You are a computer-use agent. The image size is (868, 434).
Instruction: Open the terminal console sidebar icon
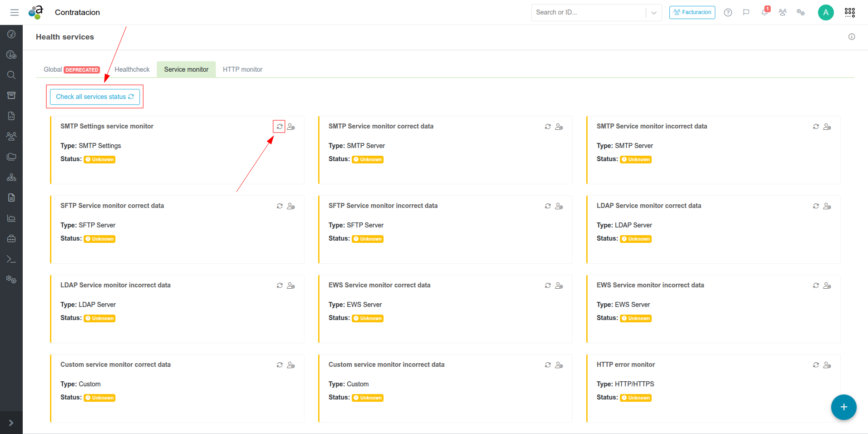pos(11,259)
